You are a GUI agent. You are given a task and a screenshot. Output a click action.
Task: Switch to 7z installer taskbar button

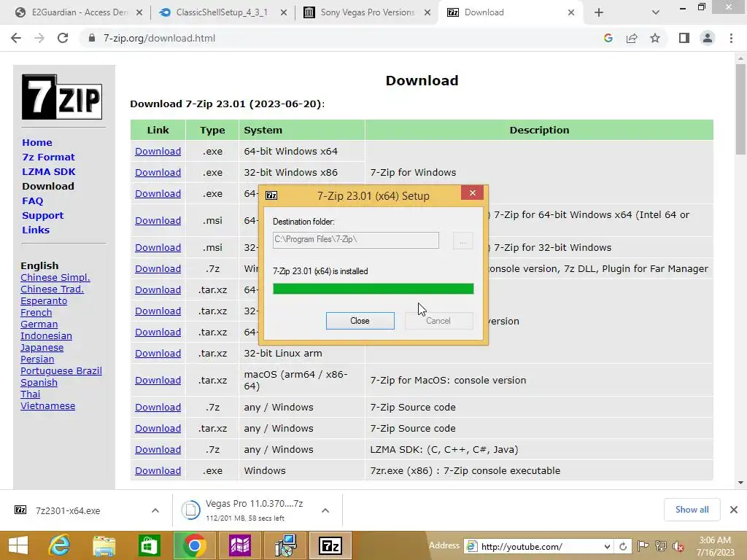pyautogui.click(x=330, y=545)
